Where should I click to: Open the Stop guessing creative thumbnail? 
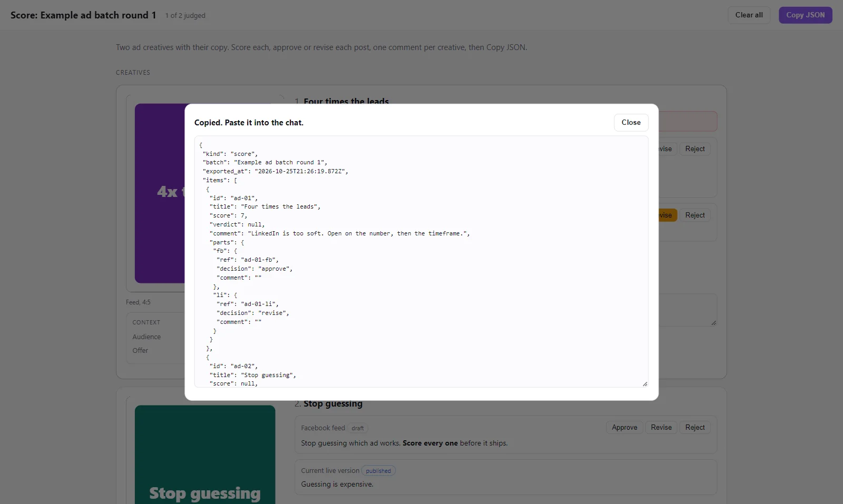tap(205, 454)
